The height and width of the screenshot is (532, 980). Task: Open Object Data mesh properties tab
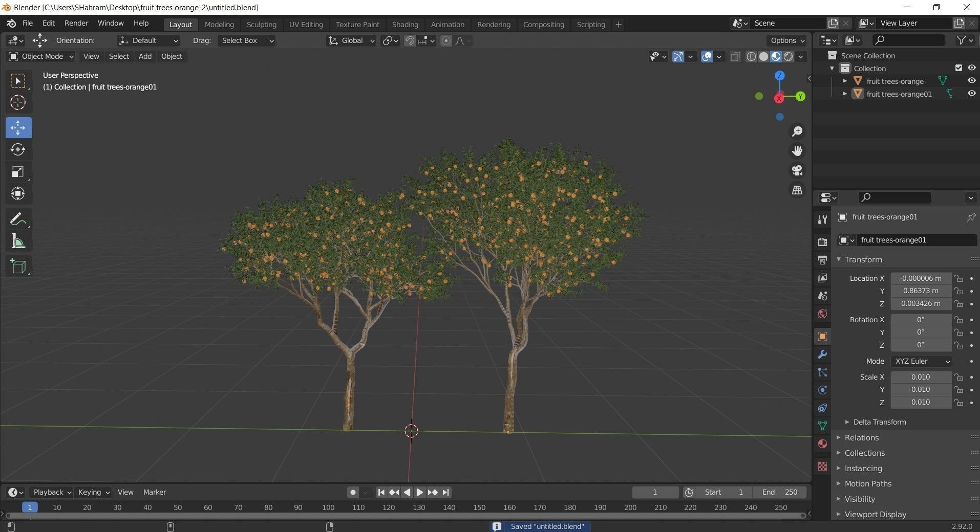click(822, 426)
